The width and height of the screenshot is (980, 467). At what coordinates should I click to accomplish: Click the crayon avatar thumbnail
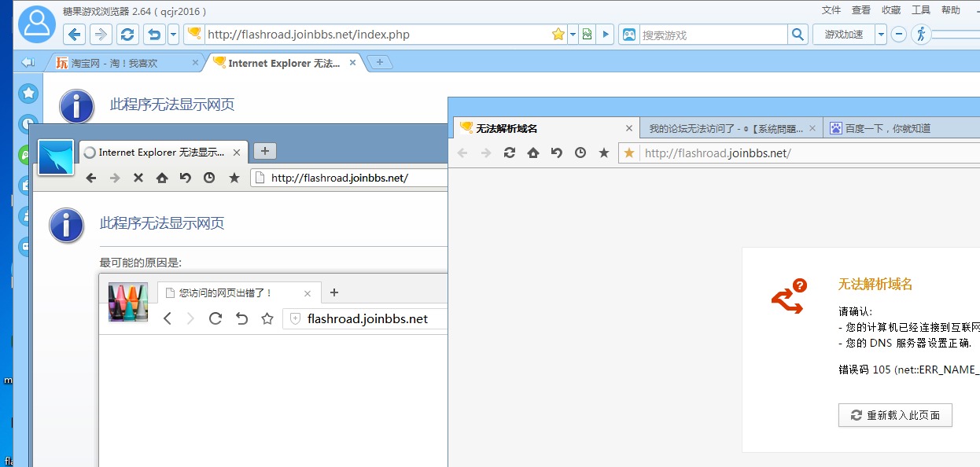coord(128,302)
